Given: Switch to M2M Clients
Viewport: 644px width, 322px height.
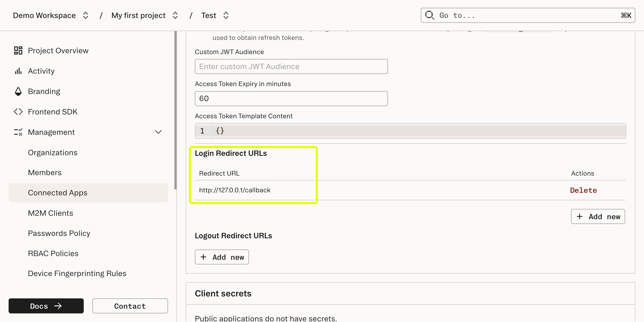Looking at the screenshot, I should click(x=50, y=213).
